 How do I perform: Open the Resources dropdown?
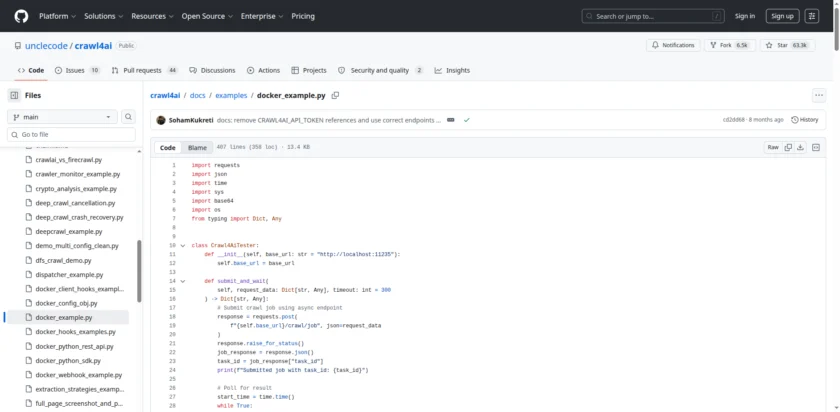(x=152, y=16)
